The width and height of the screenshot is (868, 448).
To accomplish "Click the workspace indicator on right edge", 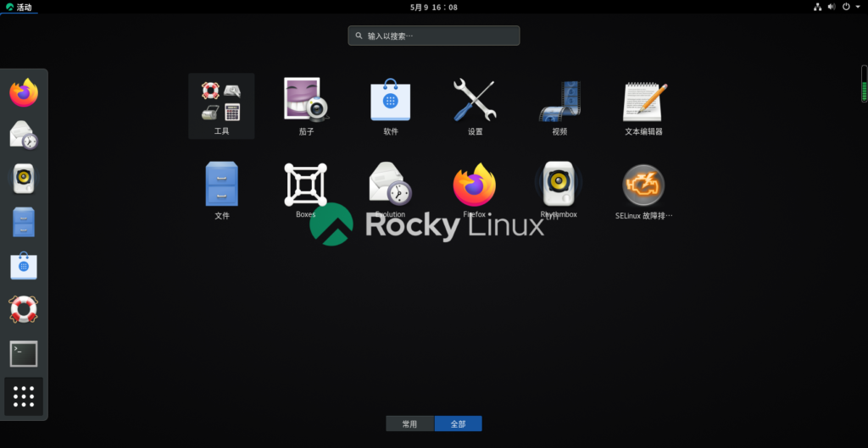I will pos(864,84).
